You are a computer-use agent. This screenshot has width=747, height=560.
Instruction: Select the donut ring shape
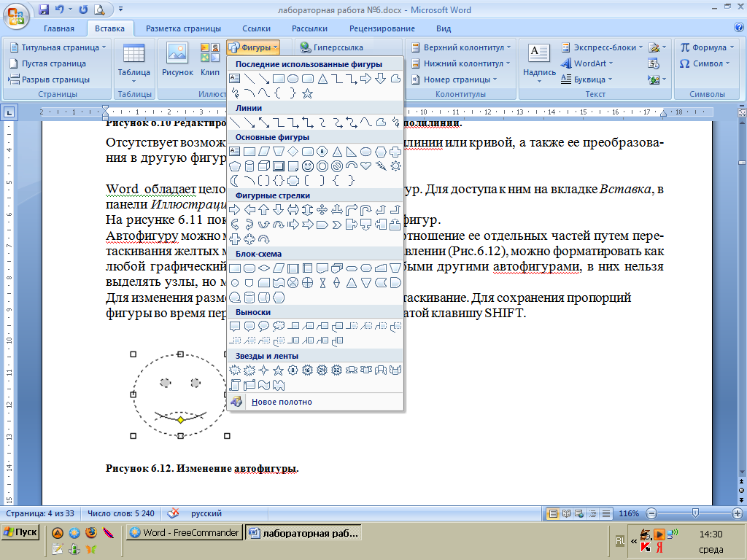pyautogui.click(x=322, y=166)
